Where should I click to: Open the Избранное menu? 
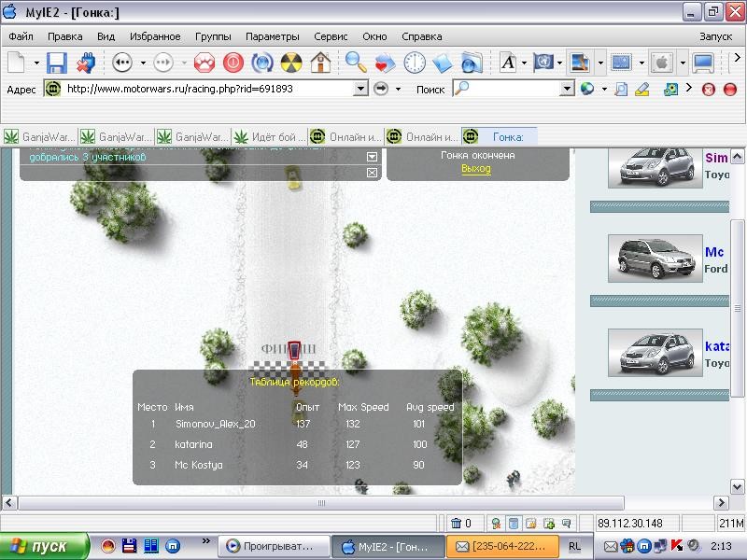click(155, 36)
